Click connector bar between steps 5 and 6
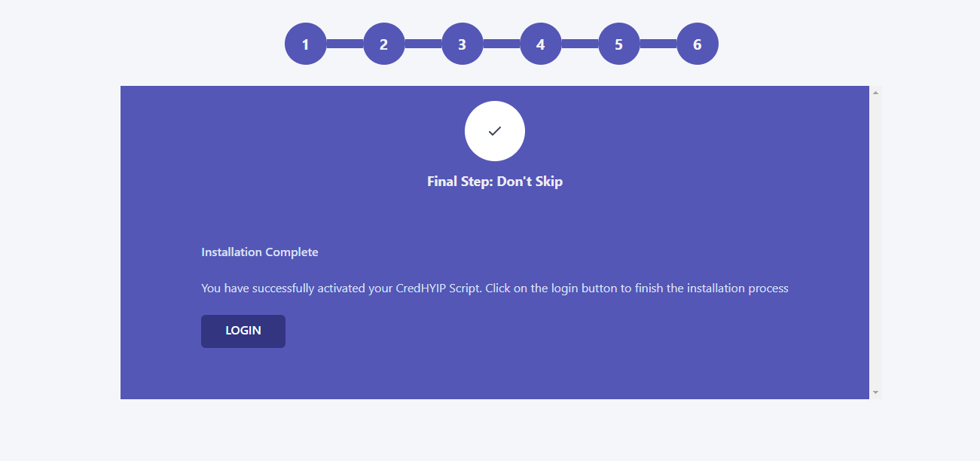The height and width of the screenshot is (461, 980). coord(658,44)
